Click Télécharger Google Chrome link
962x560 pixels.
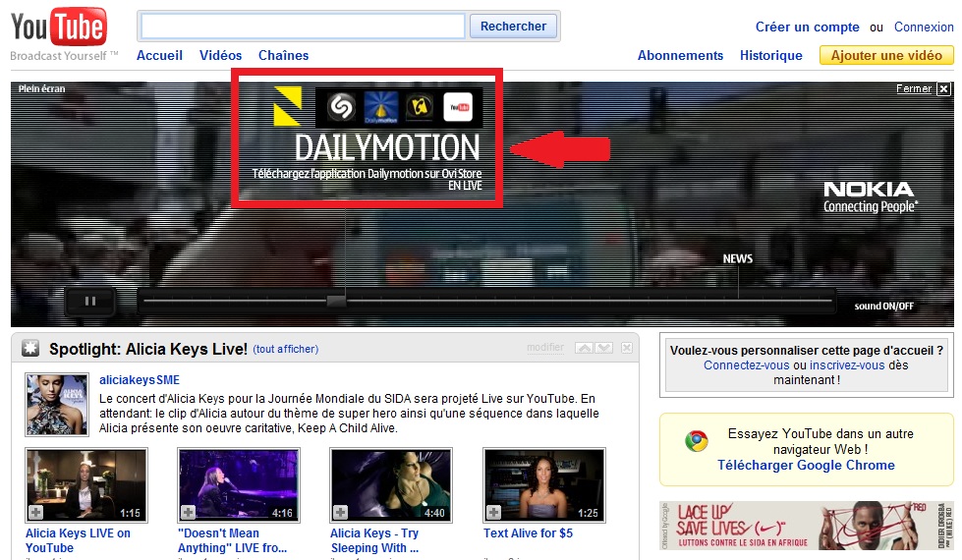(806, 465)
